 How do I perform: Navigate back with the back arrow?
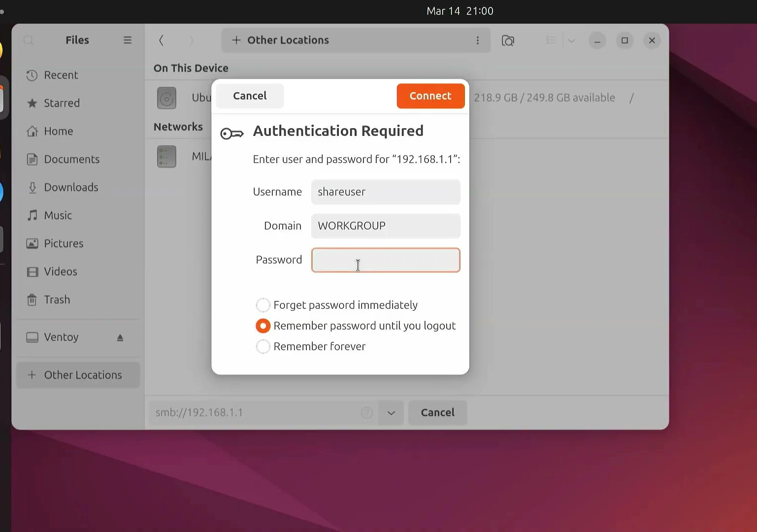click(x=161, y=40)
